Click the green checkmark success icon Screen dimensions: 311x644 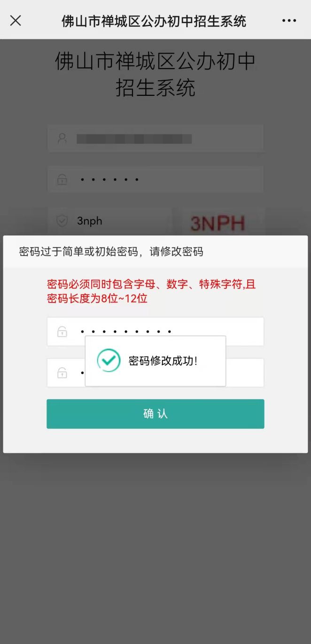click(x=109, y=361)
